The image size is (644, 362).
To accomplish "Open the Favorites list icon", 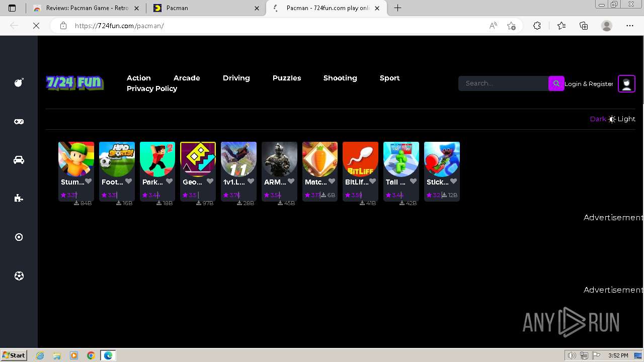I will pyautogui.click(x=561, y=26).
